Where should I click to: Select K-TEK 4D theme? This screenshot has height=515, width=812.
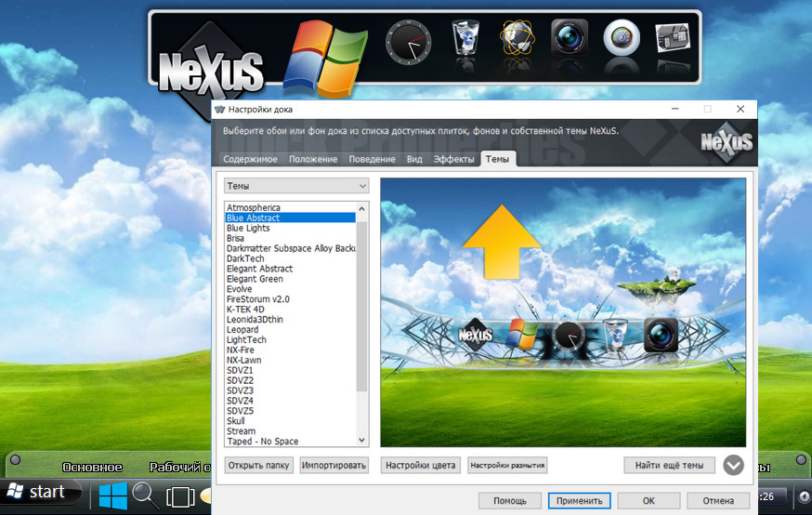(291, 310)
